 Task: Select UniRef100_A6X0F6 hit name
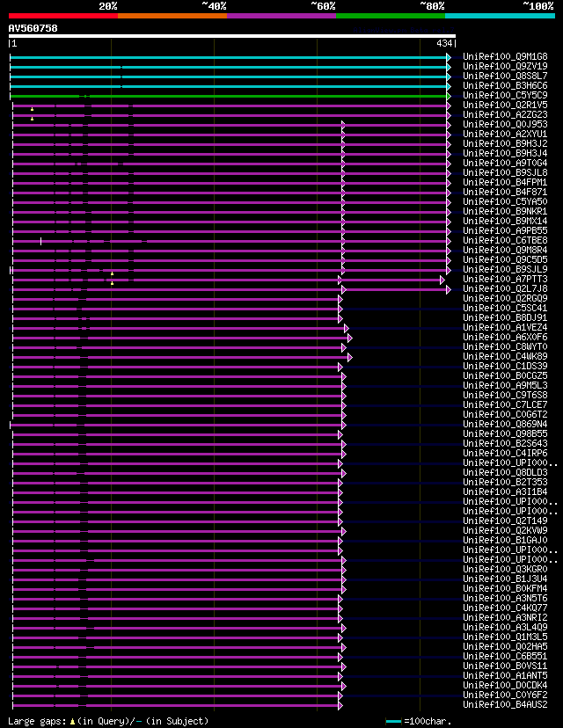(x=505, y=337)
